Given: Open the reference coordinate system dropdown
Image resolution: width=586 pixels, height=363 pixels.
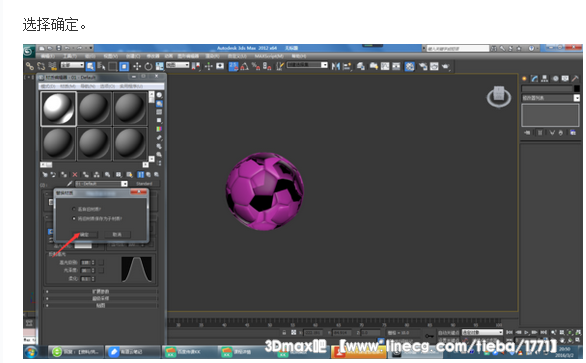Looking at the screenshot, I should pyautogui.click(x=178, y=65).
